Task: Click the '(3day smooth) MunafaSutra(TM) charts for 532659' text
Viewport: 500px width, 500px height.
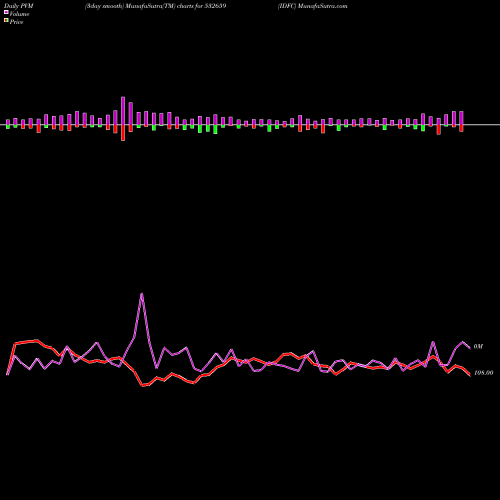Action: 155,6
